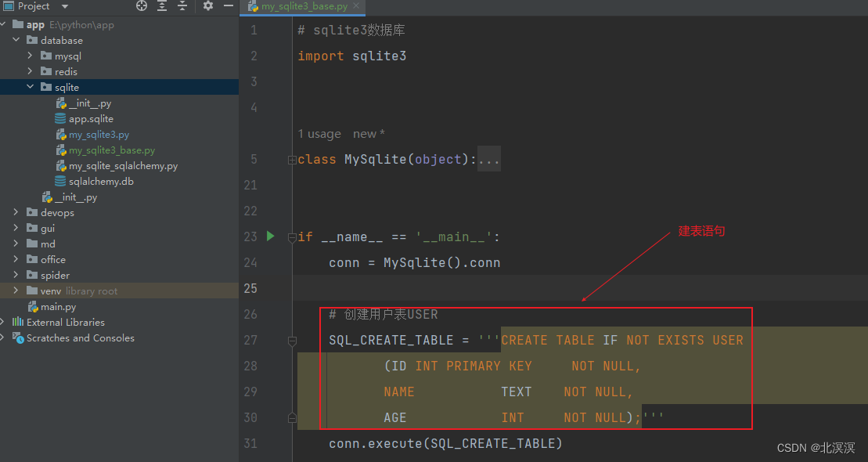Click the Collapse All icon in Project panel

click(182, 5)
